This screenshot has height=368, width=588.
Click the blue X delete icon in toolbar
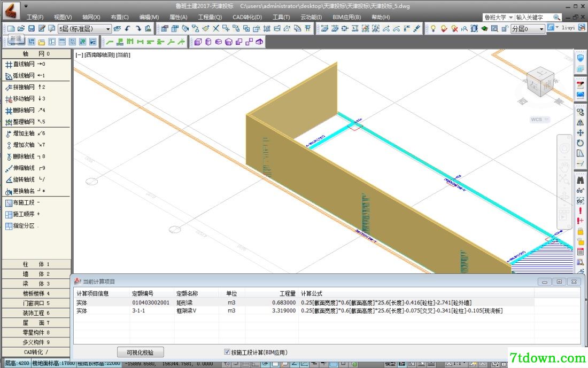coord(215,28)
